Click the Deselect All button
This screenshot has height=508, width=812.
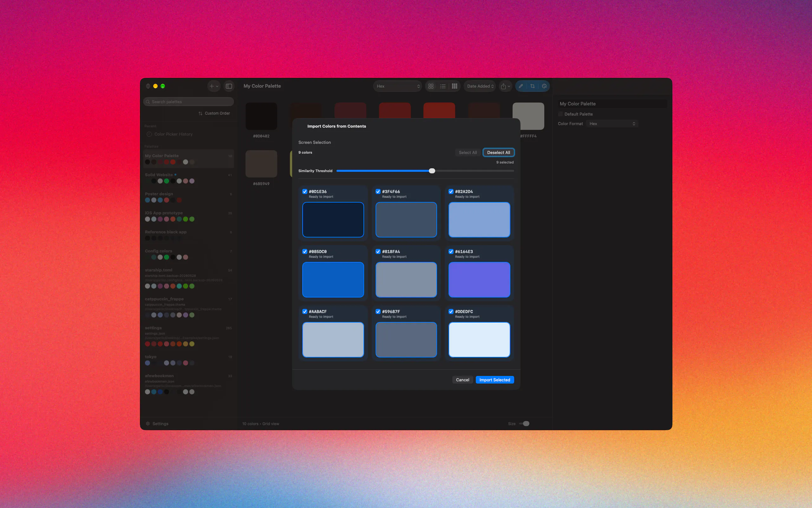[x=499, y=152]
